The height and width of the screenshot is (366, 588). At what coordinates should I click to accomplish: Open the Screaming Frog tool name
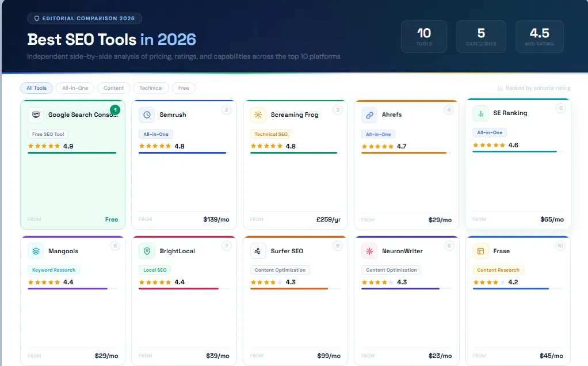[295, 115]
